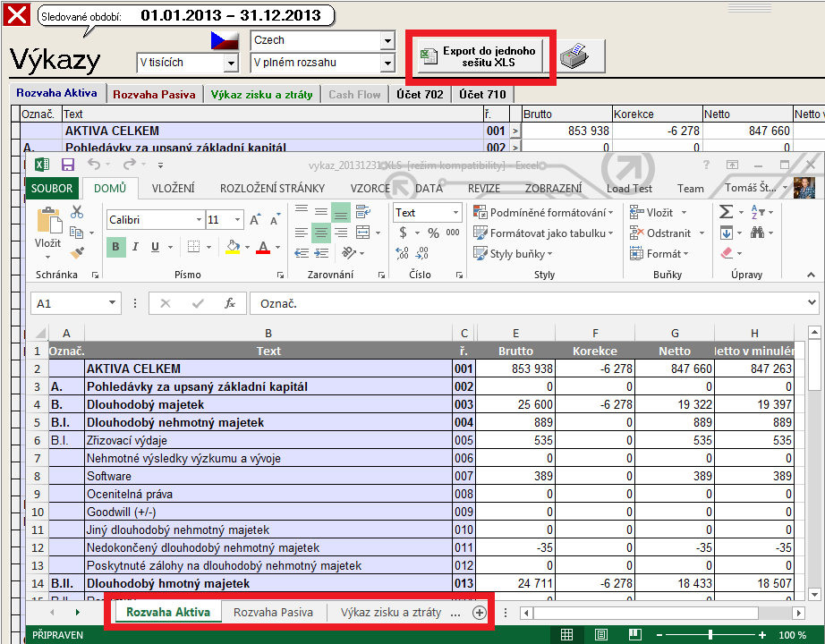The height and width of the screenshot is (644, 825).
Task: Collapse the ribbon with the arrow
Action: 811,275
